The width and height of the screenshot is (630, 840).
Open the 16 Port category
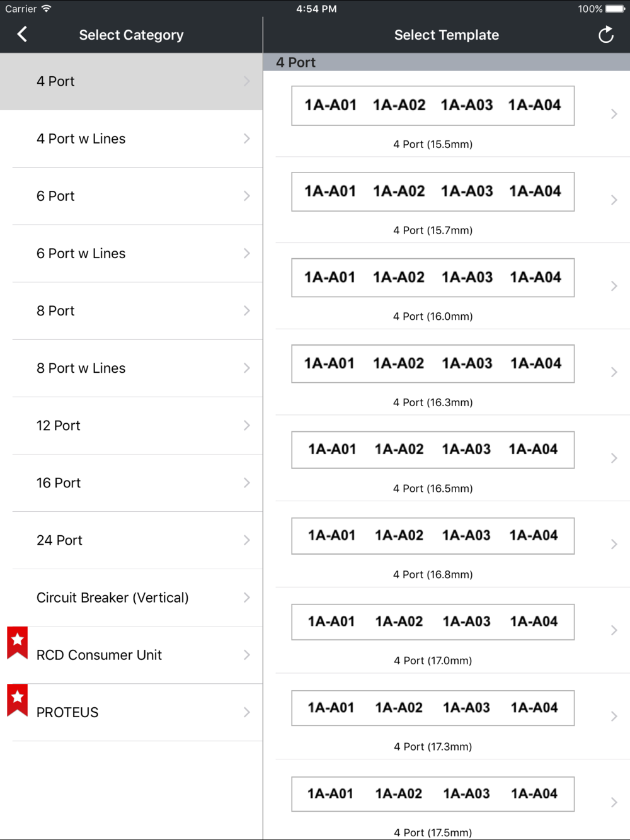[x=131, y=483]
